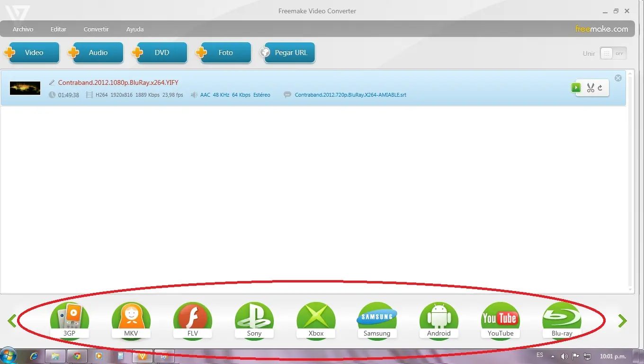
Task: Click the subtitle speech bubble icon
Action: pyautogui.click(x=287, y=95)
